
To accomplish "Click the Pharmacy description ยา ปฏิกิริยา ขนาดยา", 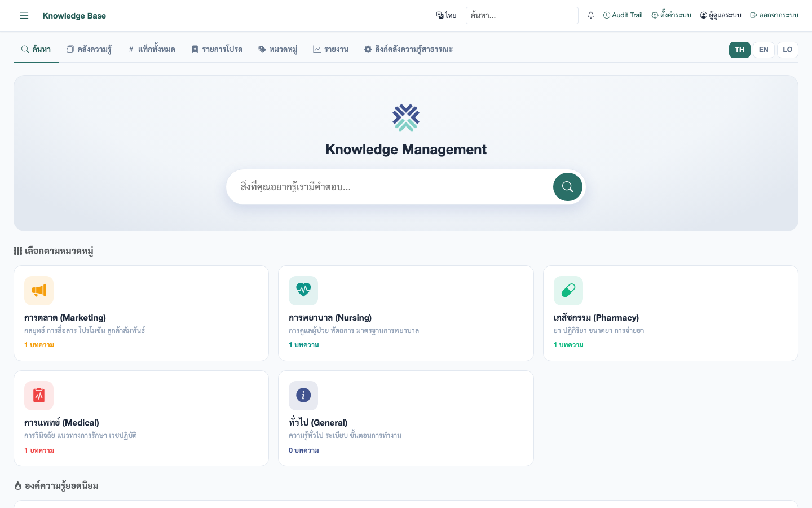I will click(x=599, y=331).
